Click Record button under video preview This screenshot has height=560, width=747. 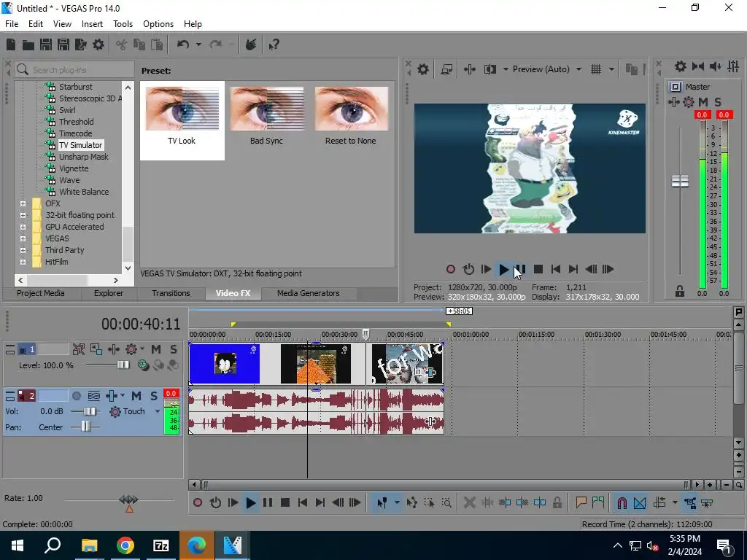pos(451,270)
